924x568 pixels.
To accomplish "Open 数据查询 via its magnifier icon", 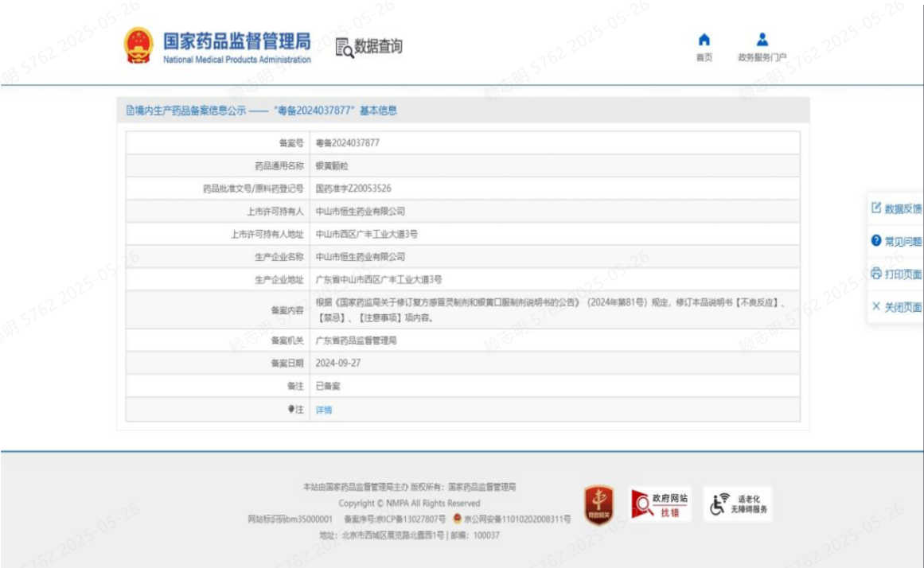I will [344, 48].
